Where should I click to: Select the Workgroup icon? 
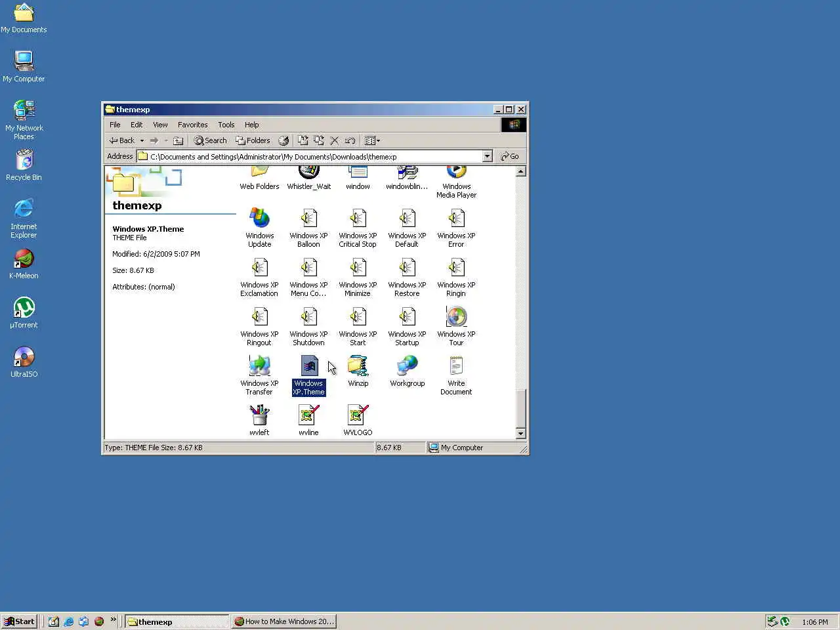(408, 371)
